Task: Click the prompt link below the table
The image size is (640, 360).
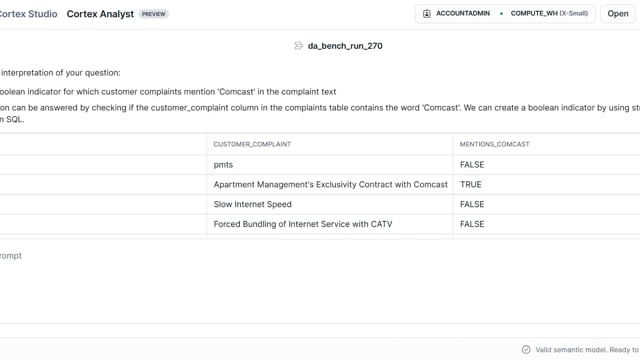Action: pyautogui.click(x=11, y=256)
